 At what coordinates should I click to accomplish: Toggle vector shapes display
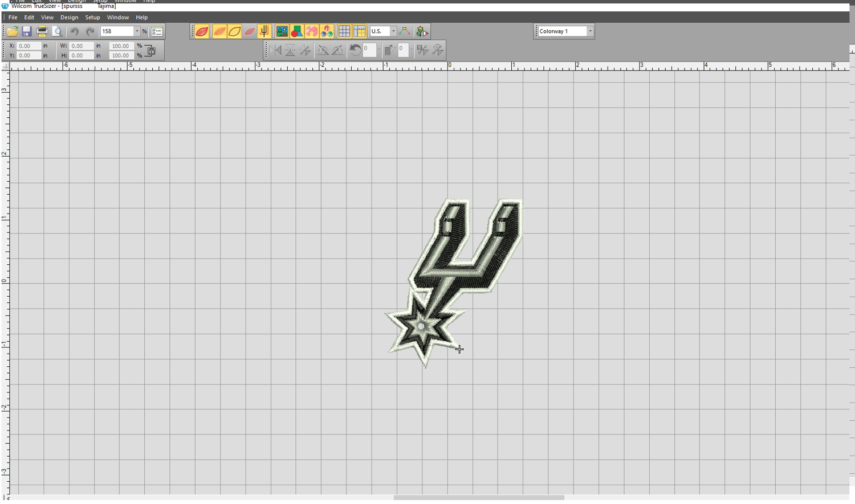[297, 31]
